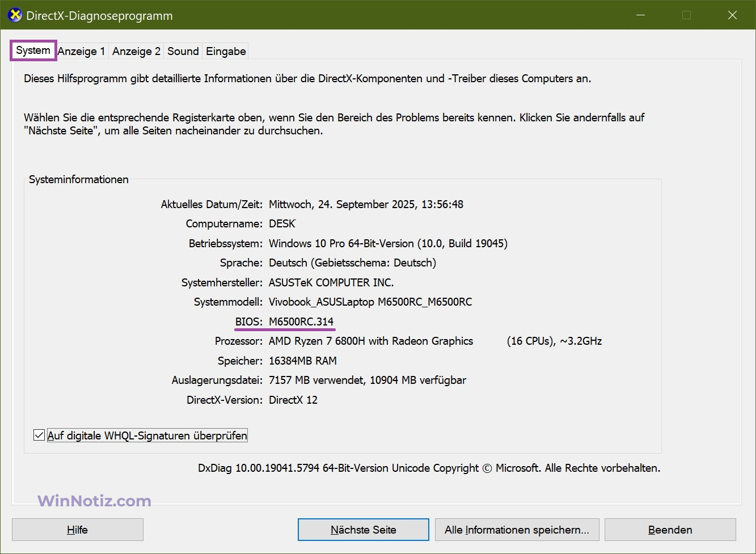
Task: Click the DirectX icon in title bar
Action: point(15,15)
